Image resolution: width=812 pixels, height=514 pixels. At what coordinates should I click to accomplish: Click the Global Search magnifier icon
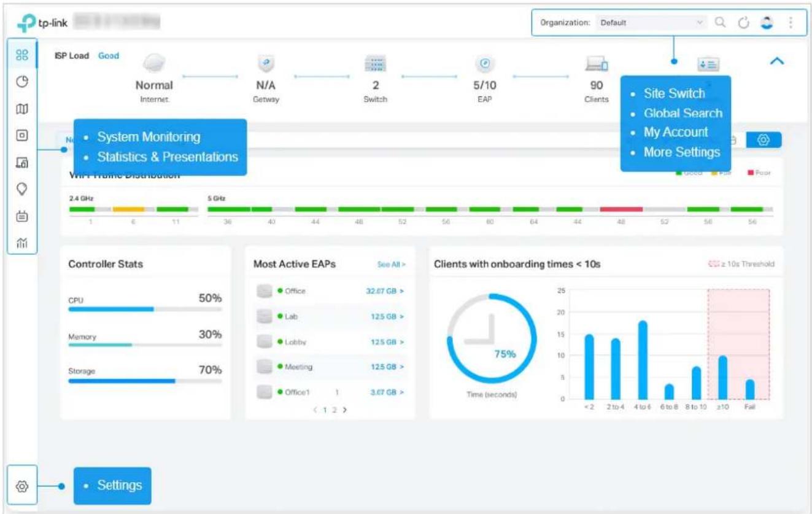(721, 23)
